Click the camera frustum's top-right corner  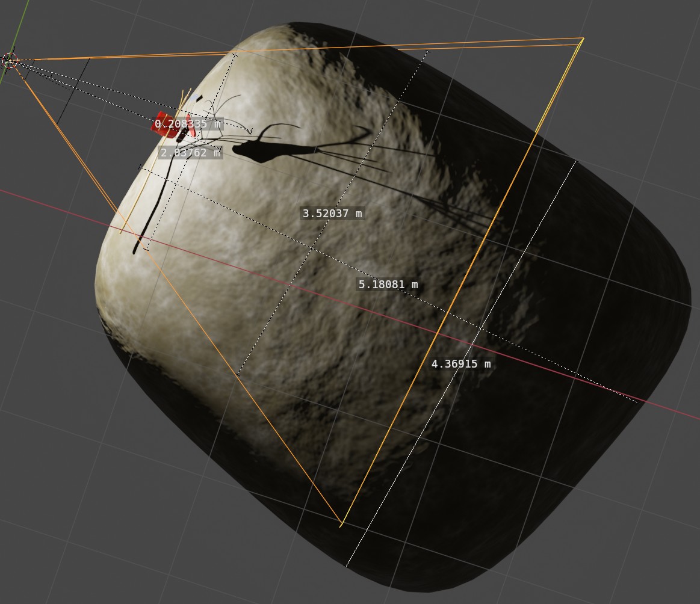(x=583, y=40)
